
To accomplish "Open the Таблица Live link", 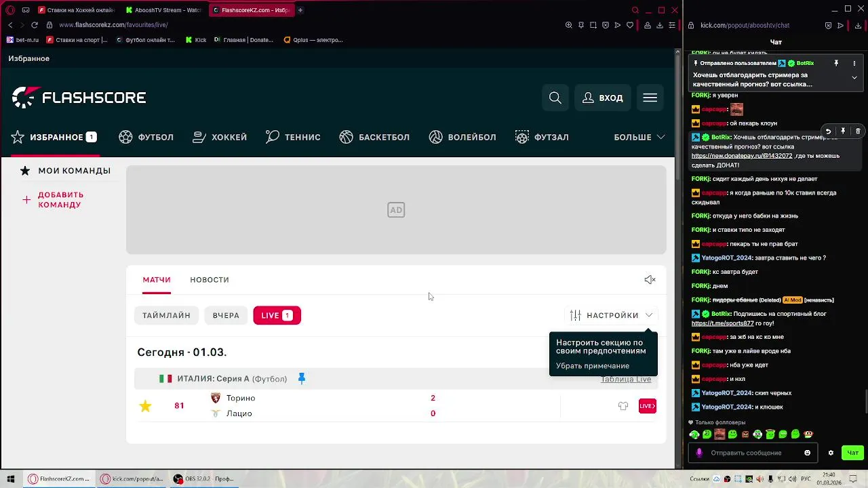I will coord(626,379).
